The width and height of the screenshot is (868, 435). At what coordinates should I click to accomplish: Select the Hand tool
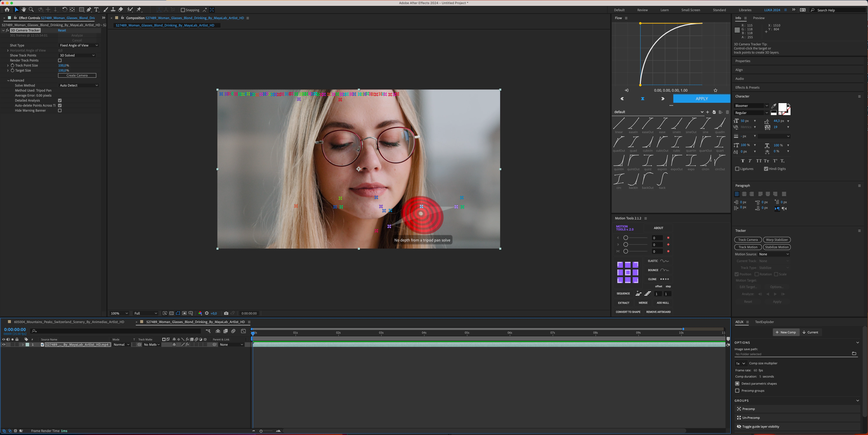tap(24, 10)
